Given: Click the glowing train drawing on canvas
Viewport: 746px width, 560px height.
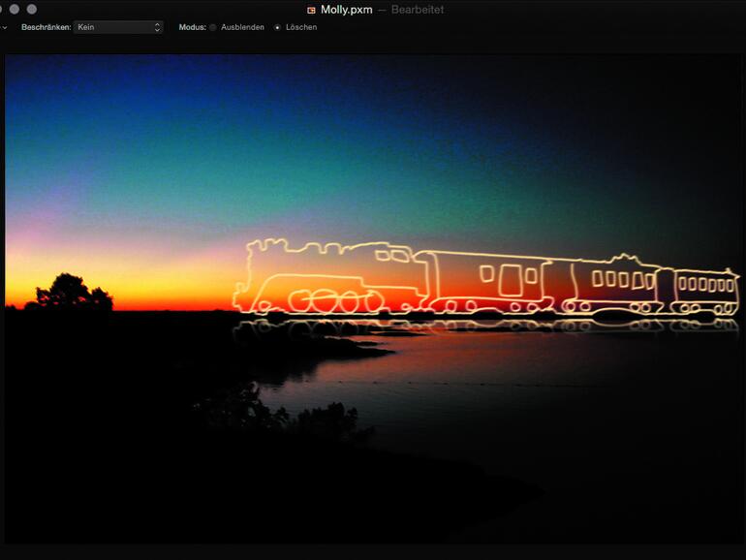Looking at the screenshot, I should point(485,278).
